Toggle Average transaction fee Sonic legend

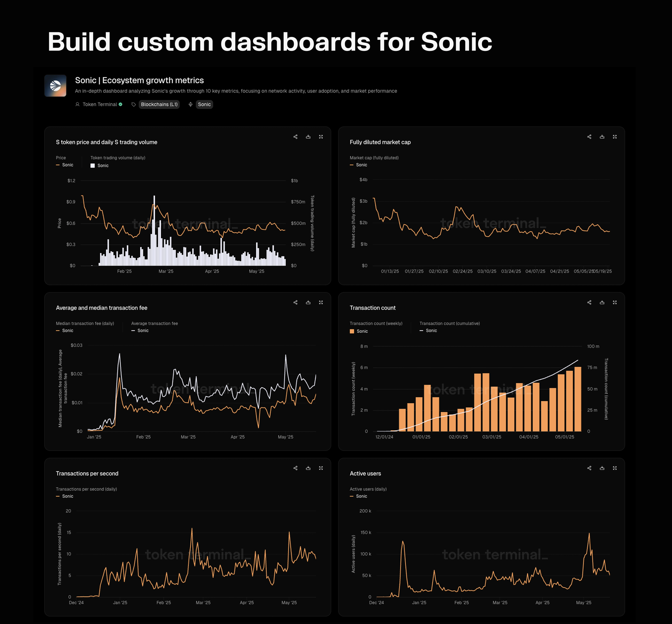pyautogui.click(x=142, y=331)
